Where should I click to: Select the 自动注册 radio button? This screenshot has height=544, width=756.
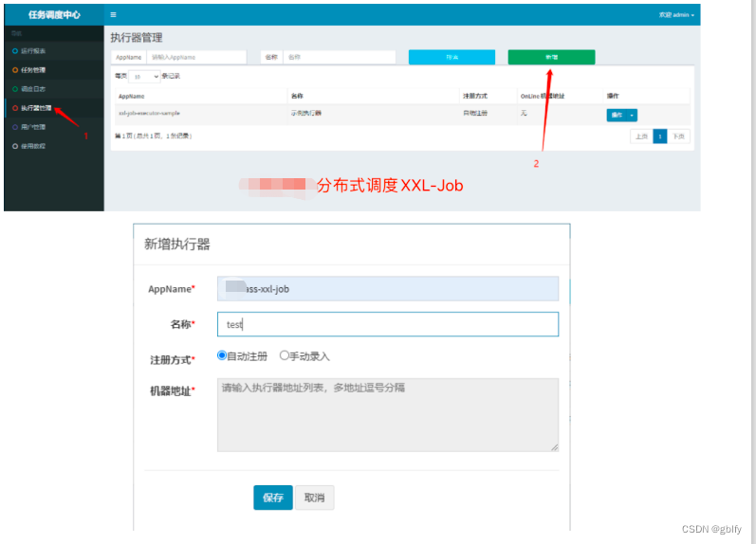coord(222,355)
